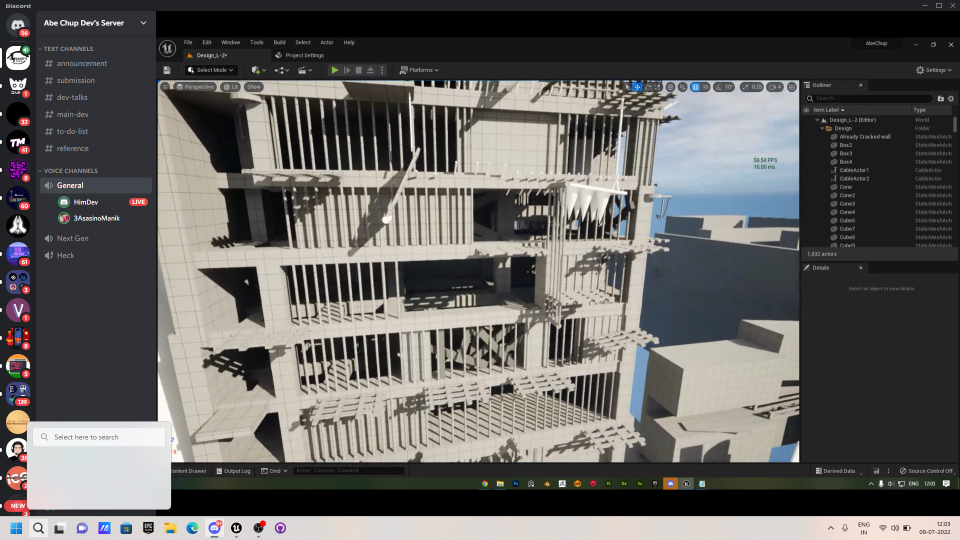Start Play in Editor with the green play button

coord(334,70)
